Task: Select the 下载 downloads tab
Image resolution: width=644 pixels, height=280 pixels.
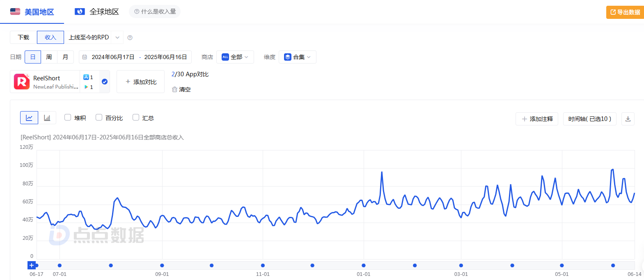Action: pyautogui.click(x=23, y=37)
